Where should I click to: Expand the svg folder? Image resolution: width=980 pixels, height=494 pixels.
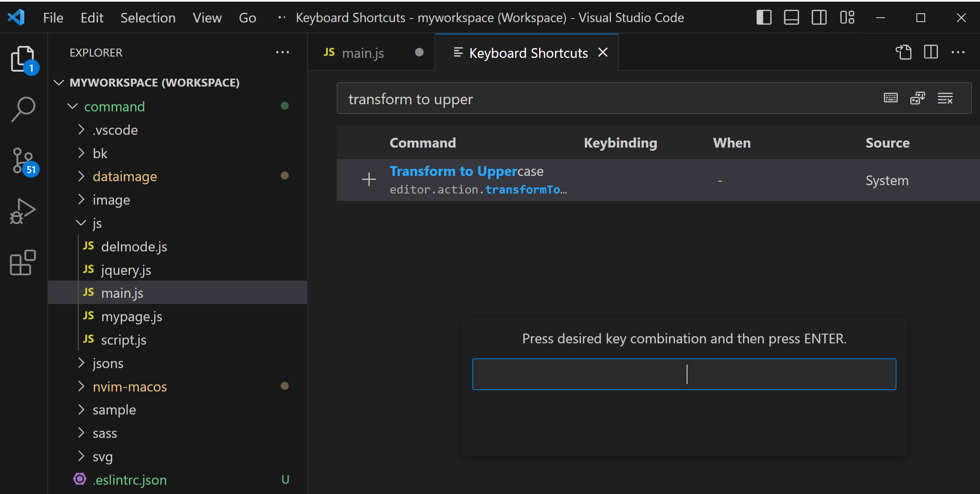[81, 456]
